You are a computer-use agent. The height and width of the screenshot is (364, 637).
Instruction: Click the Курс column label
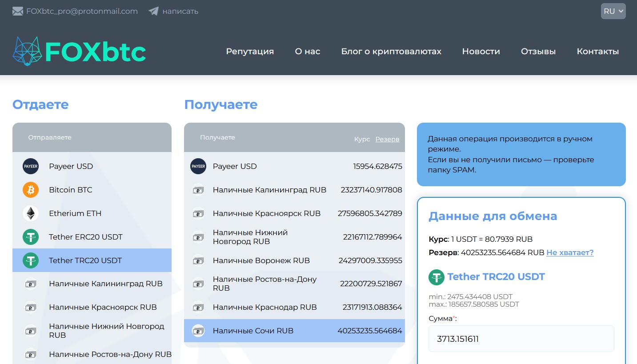pos(362,139)
